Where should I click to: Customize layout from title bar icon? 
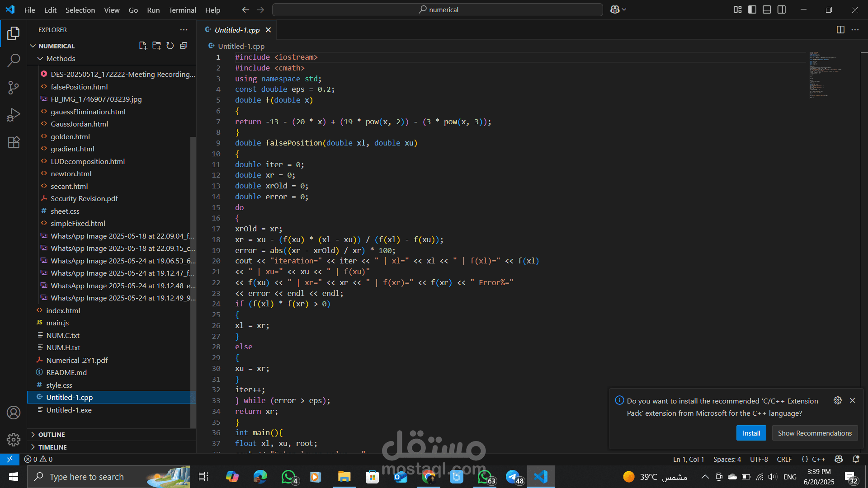(x=737, y=9)
